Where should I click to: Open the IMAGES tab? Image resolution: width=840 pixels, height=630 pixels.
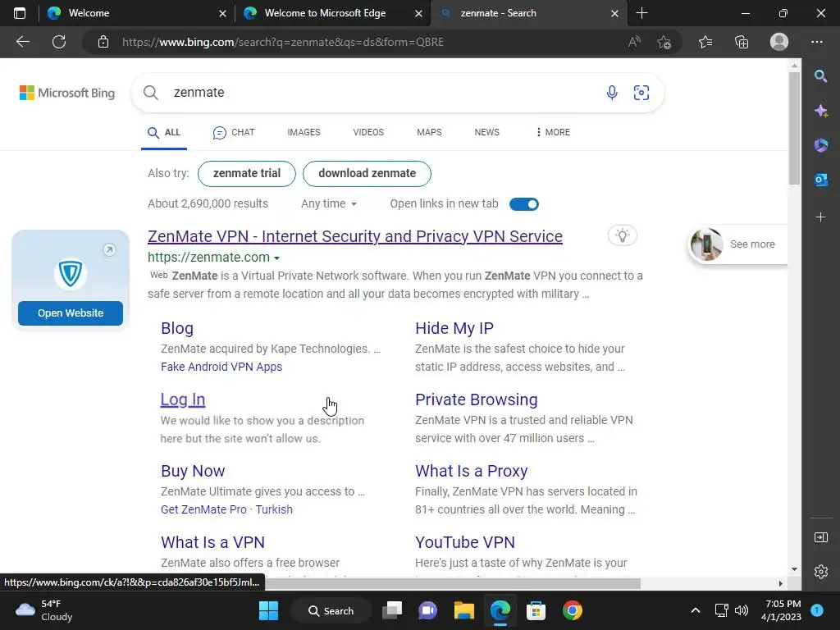[304, 132]
